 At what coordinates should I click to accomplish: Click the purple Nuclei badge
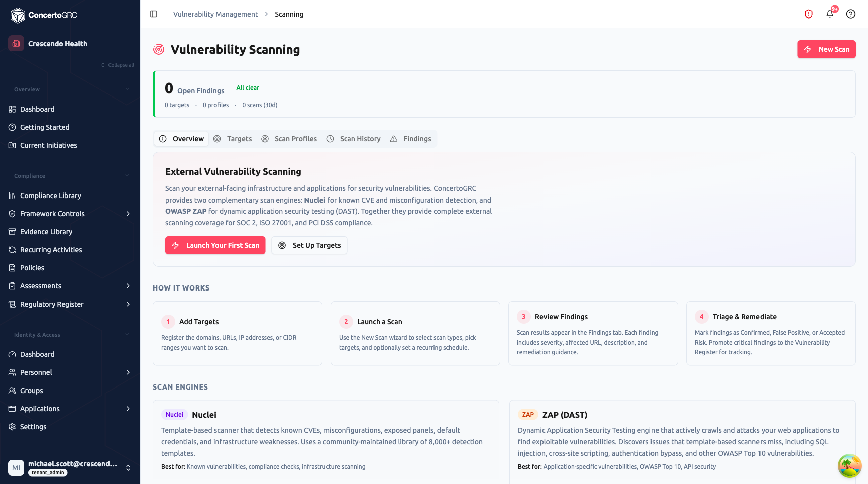(174, 415)
